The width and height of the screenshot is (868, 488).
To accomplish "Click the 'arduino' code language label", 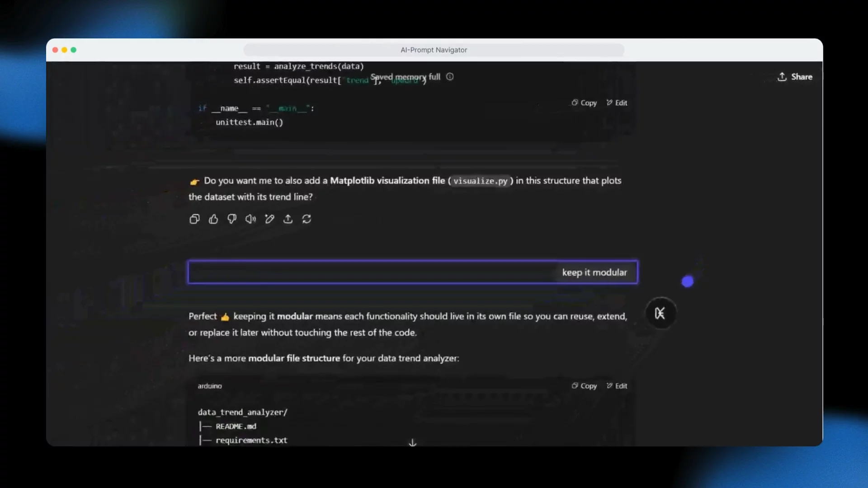I will pyautogui.click(x=210, y=386).
